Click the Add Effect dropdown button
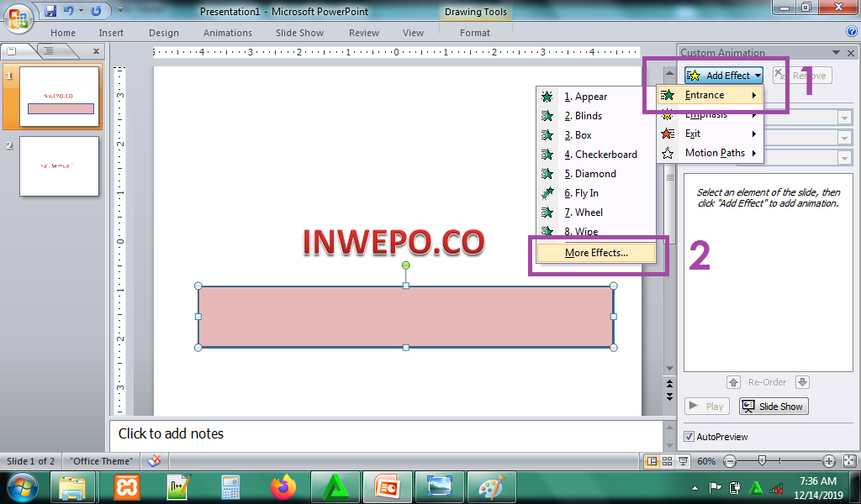 (x=724, y=76)
